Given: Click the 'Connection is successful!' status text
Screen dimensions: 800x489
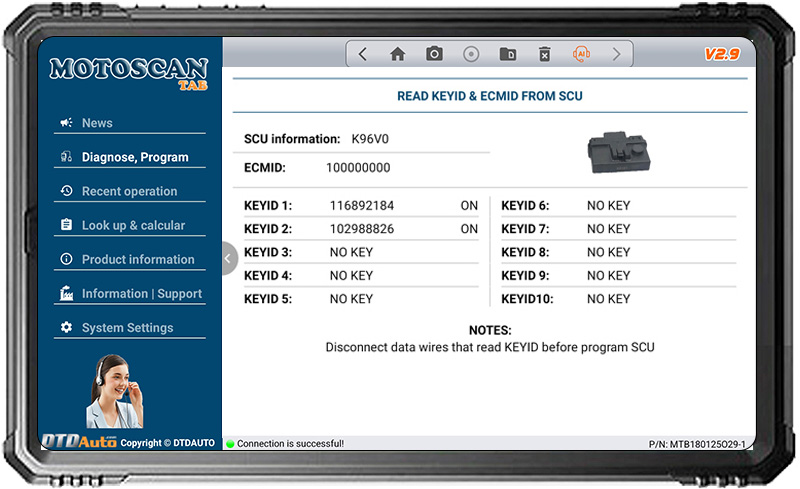Looking at the screenshot, I should pyautogui.click(x=290, y=444).
